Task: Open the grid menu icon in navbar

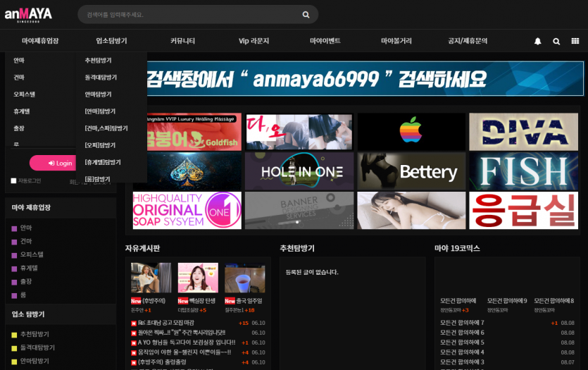Action: 575,41
